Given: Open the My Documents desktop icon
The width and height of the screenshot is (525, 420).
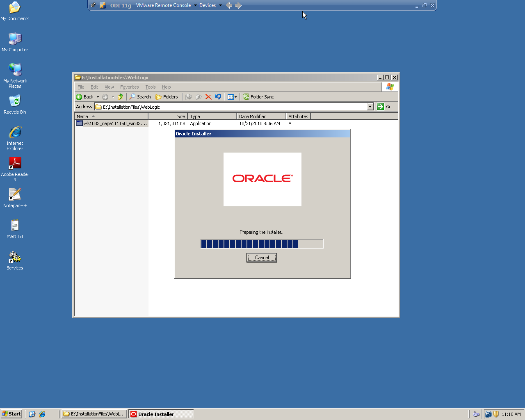Looking at the screenshot, I should click(x=15, y=11).
